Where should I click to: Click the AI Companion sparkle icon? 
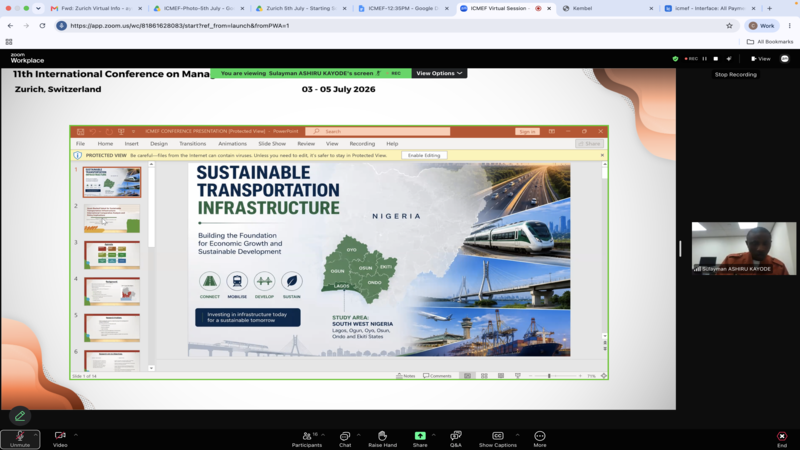[729, 59]
